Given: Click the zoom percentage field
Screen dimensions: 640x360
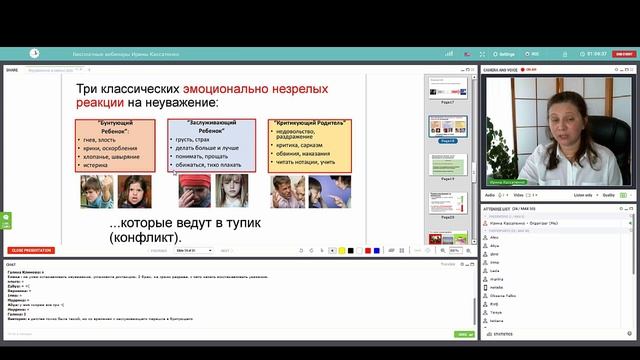Looking at the screenshot, I should pos(456,251).
